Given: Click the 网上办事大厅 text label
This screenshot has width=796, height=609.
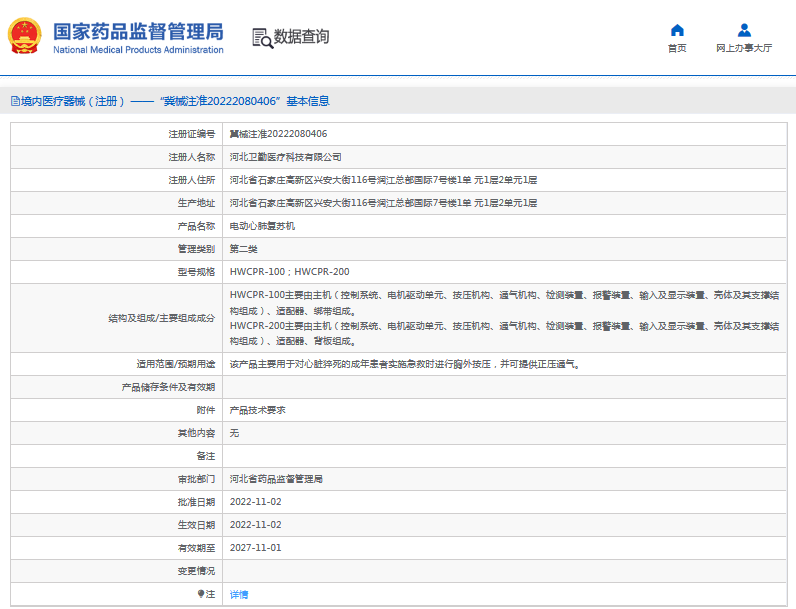Looking at the screenshot, I should (x=744, y=48).
